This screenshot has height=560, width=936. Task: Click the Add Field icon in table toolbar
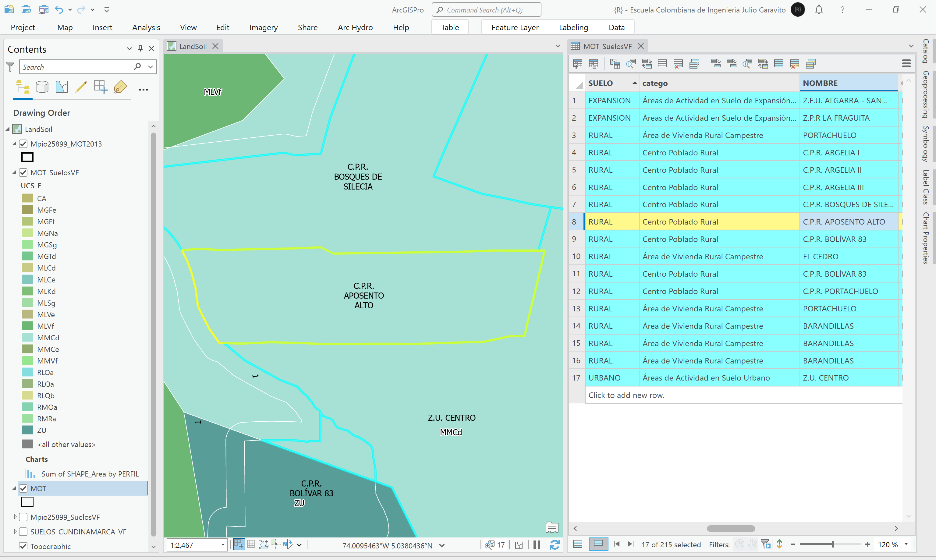[x=577, y=64]
